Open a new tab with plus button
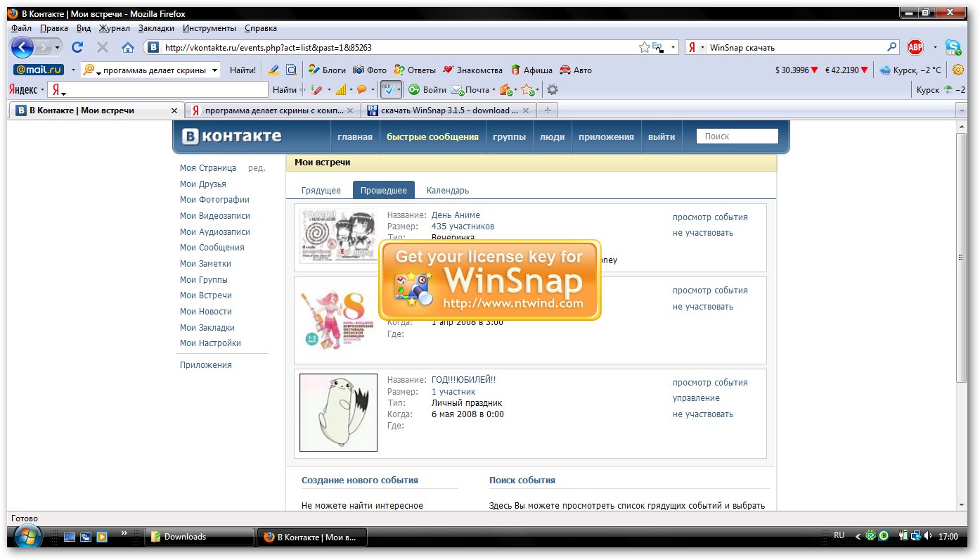The image size is (980, 560). tap(547, 110)
